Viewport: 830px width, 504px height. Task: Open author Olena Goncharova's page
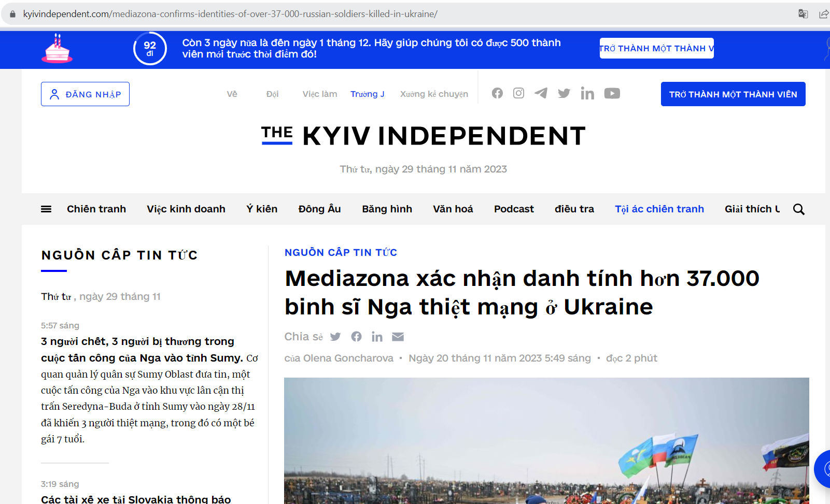(x=348, y=358)
